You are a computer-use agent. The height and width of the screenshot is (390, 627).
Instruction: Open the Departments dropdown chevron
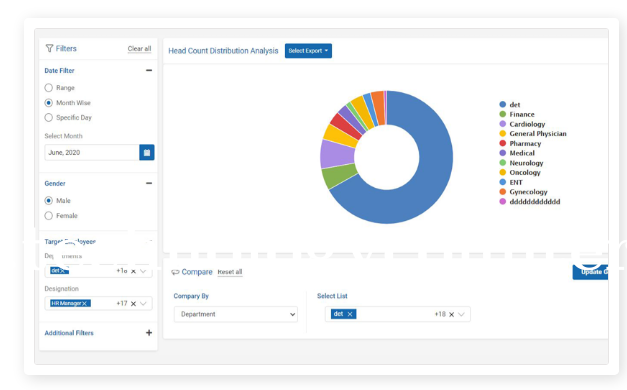coord(143,271)
